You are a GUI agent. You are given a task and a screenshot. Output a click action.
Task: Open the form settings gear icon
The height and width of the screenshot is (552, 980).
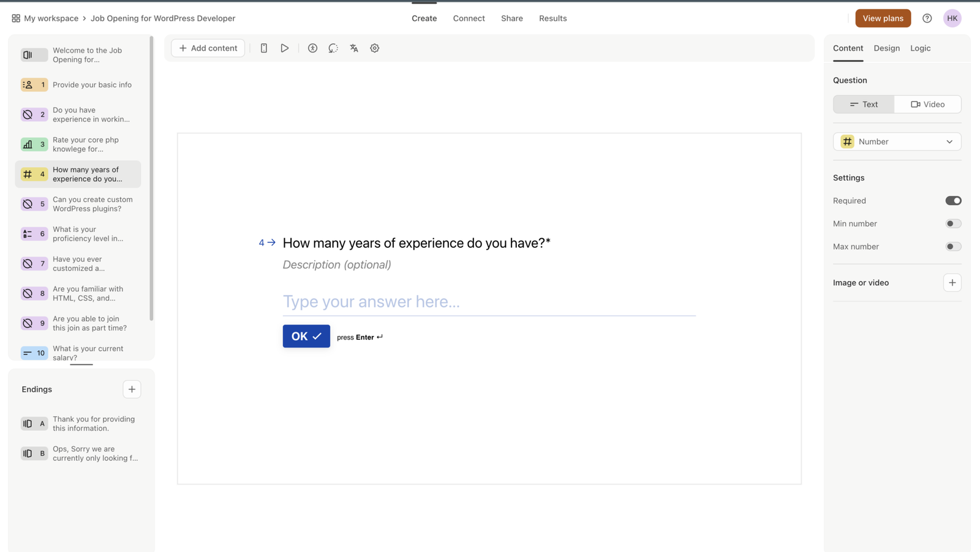pyautogui.click(x=374, y=48)
